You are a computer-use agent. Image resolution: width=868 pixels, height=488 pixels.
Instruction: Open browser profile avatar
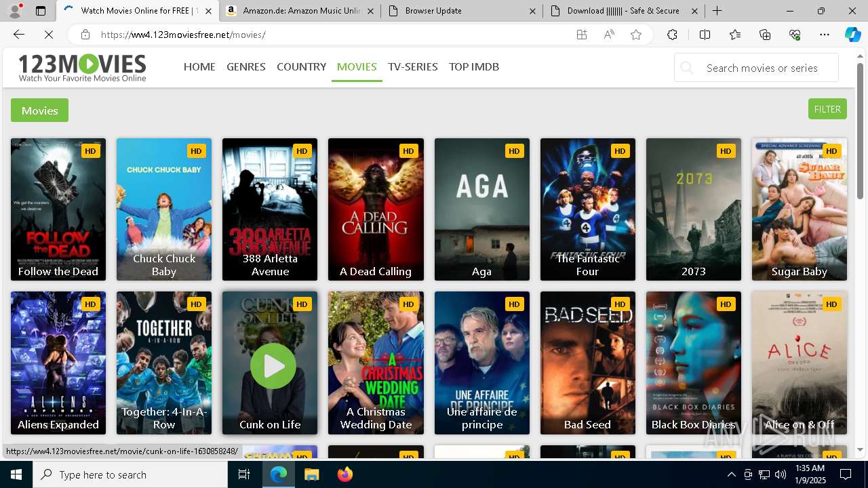(x=15, y=11)
